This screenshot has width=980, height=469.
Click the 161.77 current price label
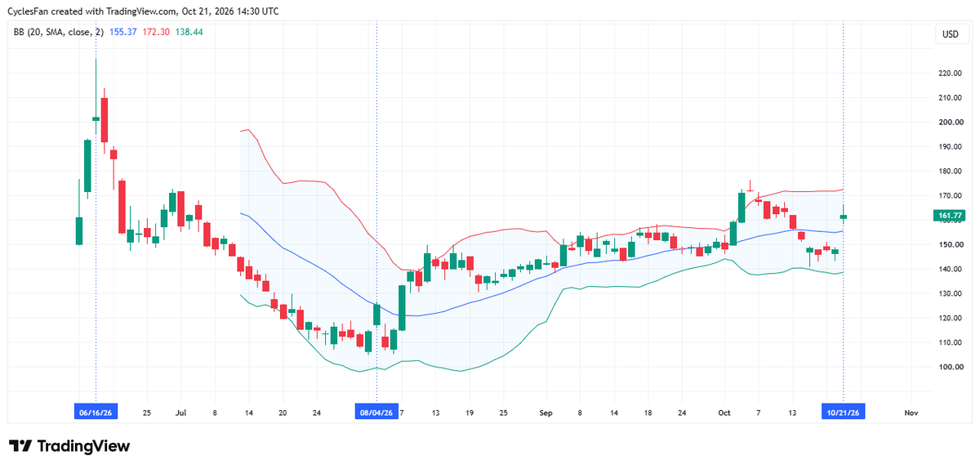[949, 216]
